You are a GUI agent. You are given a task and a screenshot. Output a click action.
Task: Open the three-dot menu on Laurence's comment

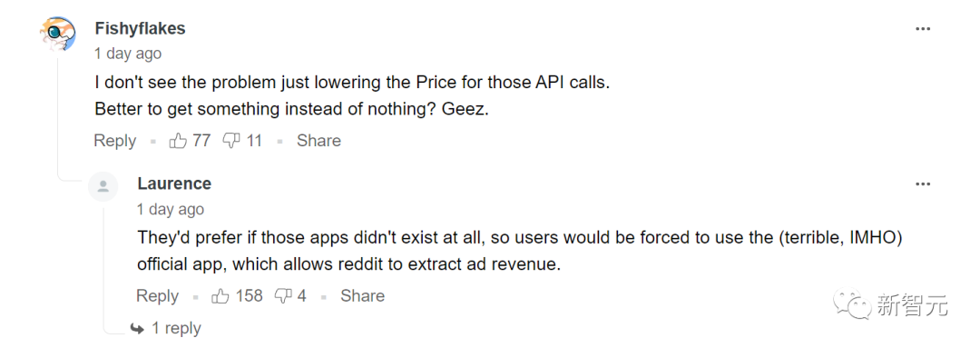923,184
